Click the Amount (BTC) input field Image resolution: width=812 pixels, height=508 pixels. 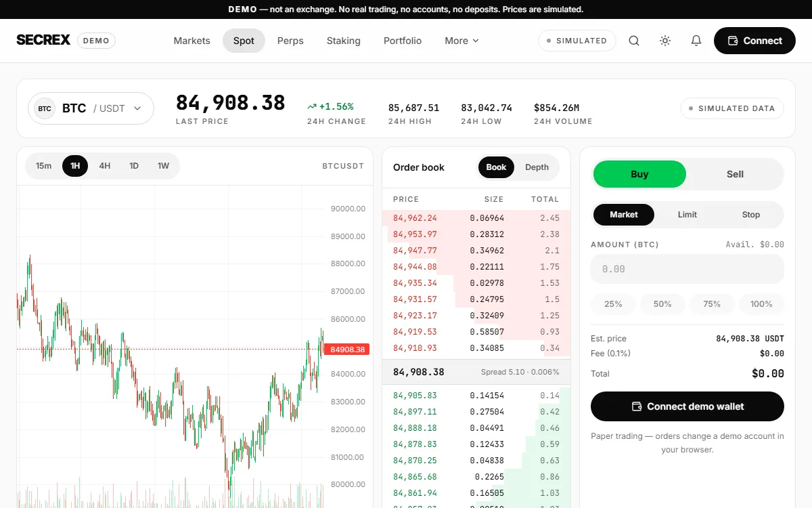[x=687, y=269]
